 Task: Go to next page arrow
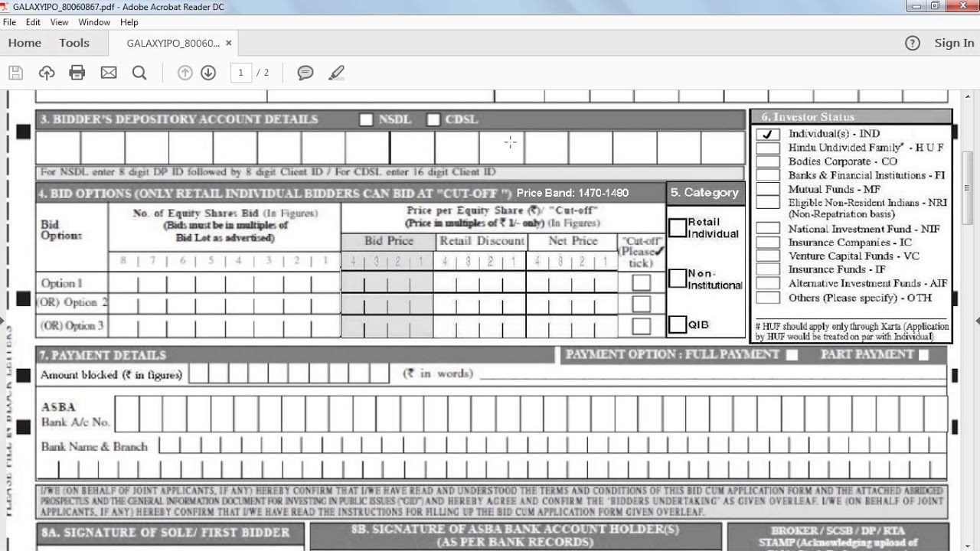208,73
